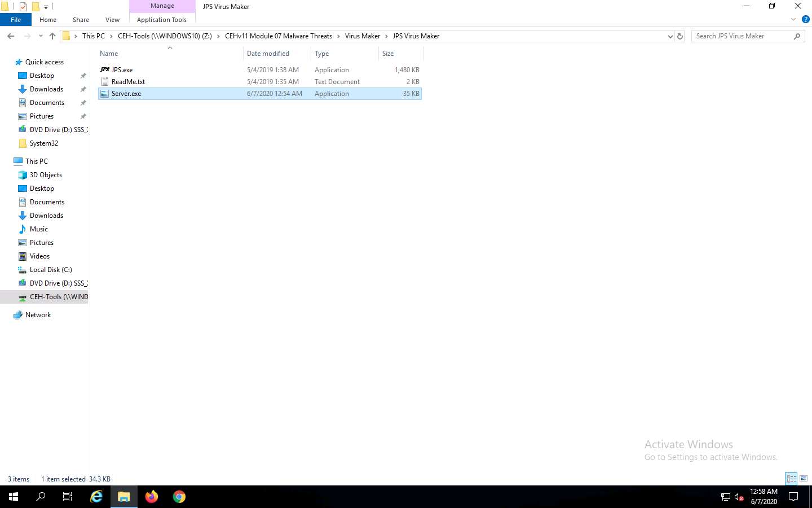
Task: Switch to the Home ribbon tab
Action: (48, 20)
